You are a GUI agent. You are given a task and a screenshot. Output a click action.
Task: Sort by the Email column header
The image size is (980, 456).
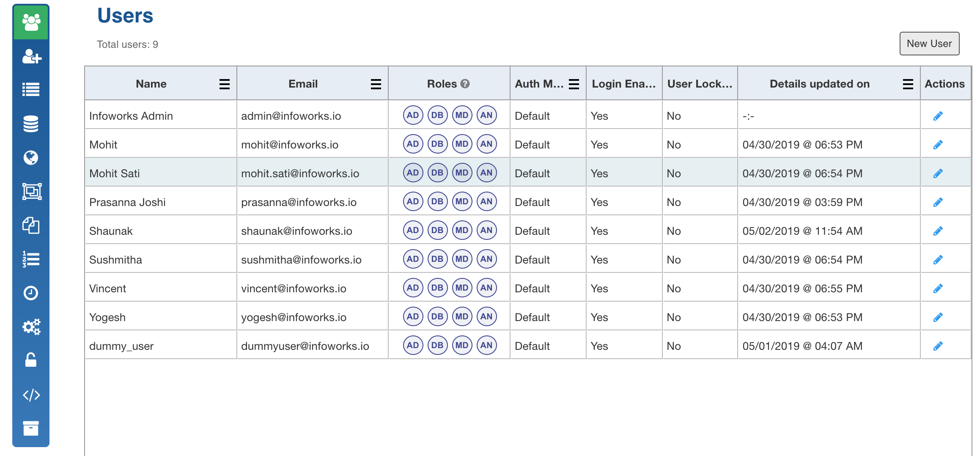(x=303, y=84)
